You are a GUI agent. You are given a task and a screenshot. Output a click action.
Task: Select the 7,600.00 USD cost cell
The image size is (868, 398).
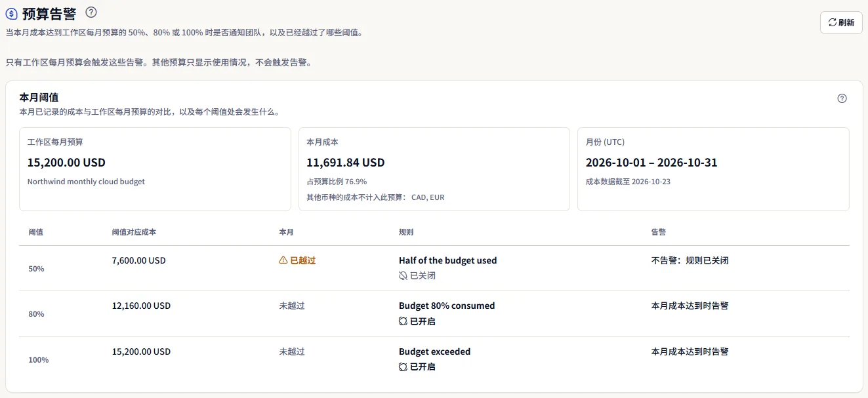click(139, 260)
